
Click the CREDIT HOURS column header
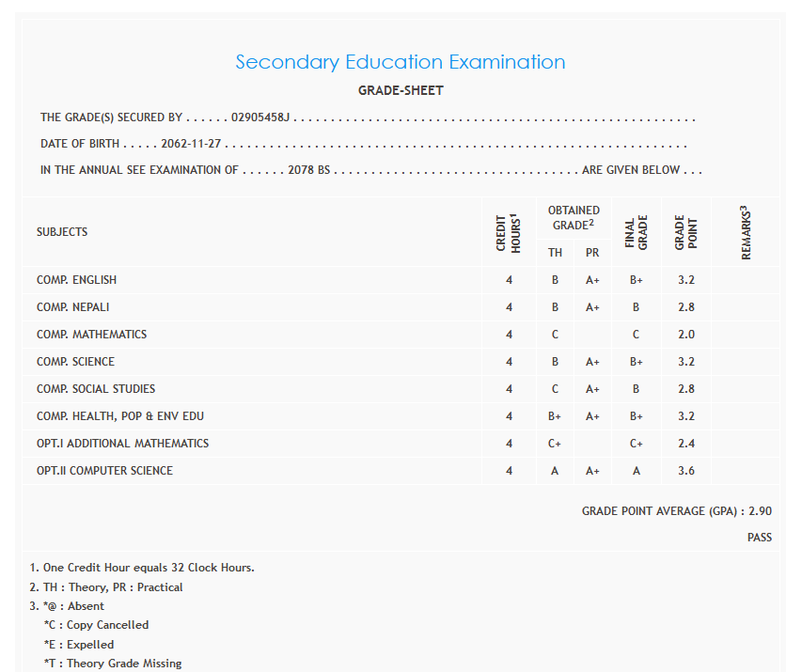point(509,233)
